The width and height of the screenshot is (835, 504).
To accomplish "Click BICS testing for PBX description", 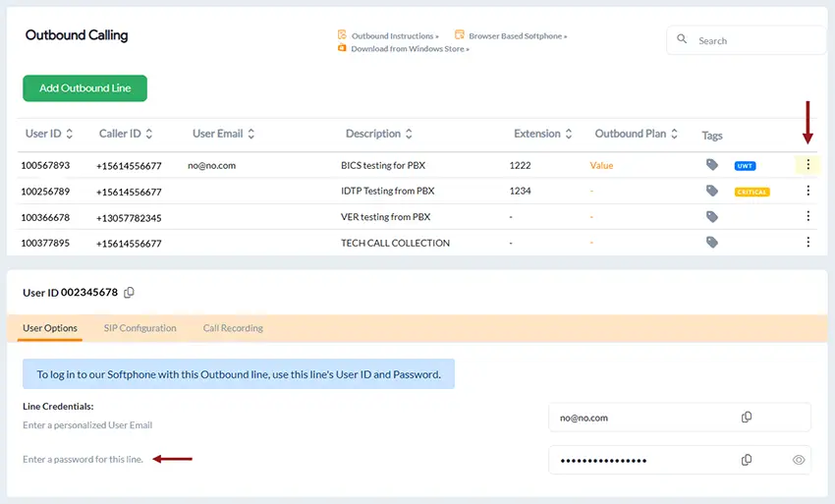I will (x=383, y=166).
